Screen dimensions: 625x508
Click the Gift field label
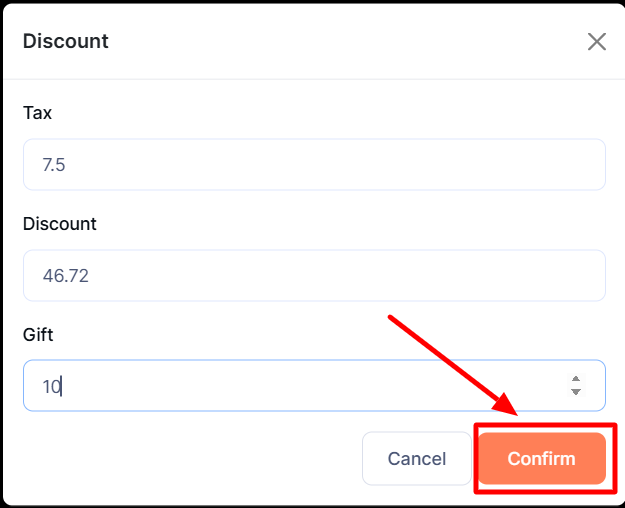[37, 334]
